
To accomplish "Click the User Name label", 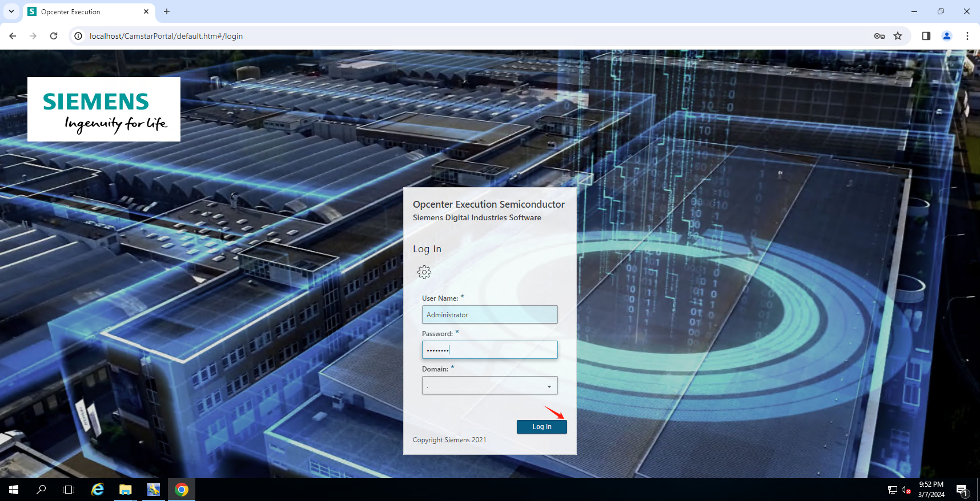I will click(x=440, y=298).
